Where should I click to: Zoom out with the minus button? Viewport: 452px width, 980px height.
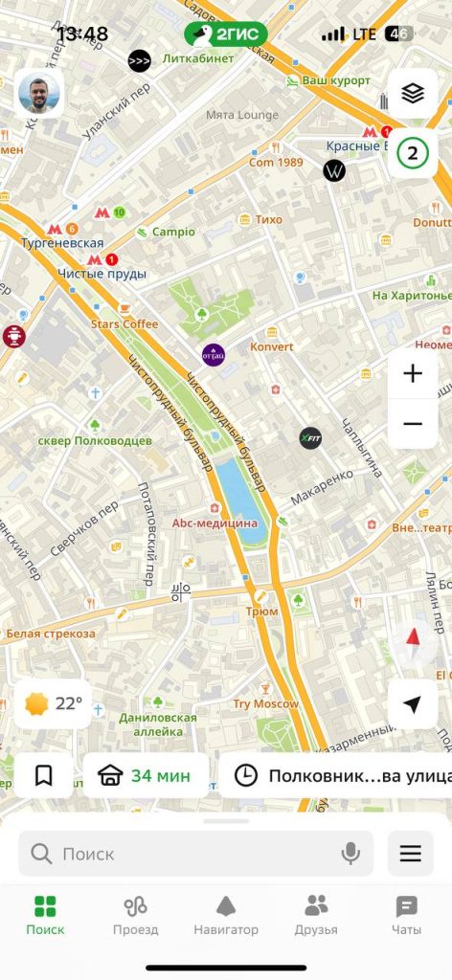[x=413, y=424]
